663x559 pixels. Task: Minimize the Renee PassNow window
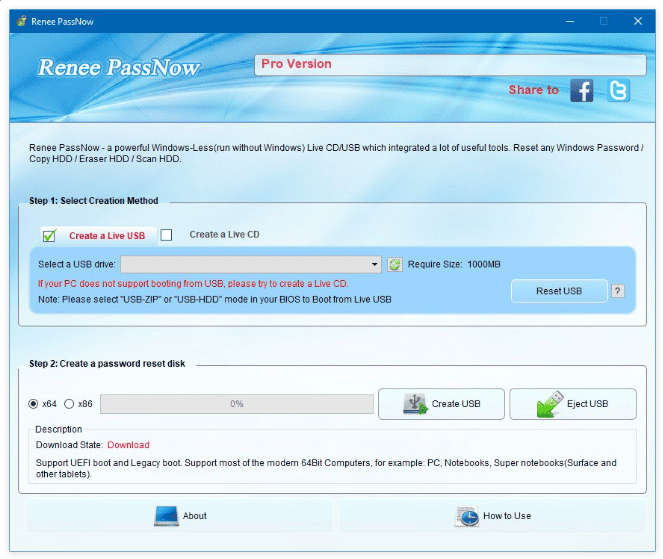click(570, 21)
